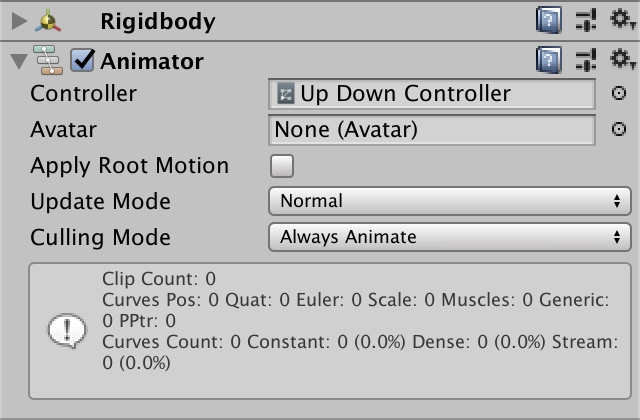640x420 pixels.
Task: Select the None (Avatar) field
Action: pyautogui.click(x=432, y=130)
